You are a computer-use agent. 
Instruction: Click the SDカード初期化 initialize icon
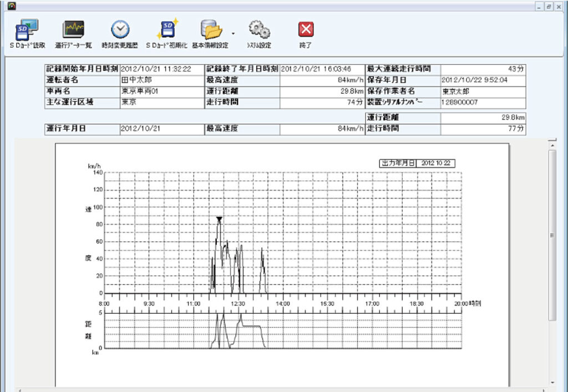click(x=168, y=29)
